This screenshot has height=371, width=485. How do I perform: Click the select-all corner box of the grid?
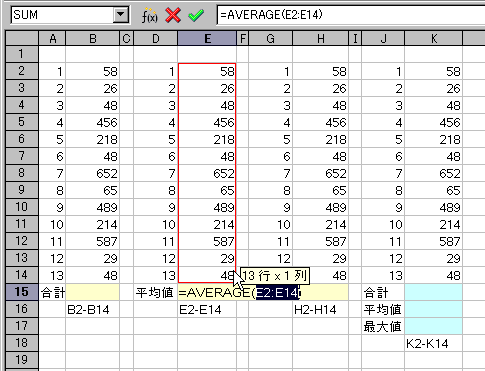coord(22,38)
